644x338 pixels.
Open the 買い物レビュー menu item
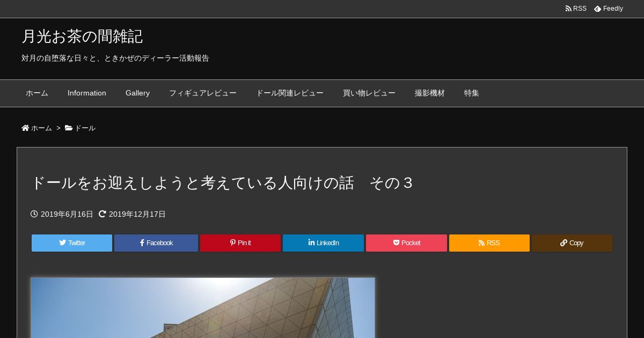[x=369, y=93]
